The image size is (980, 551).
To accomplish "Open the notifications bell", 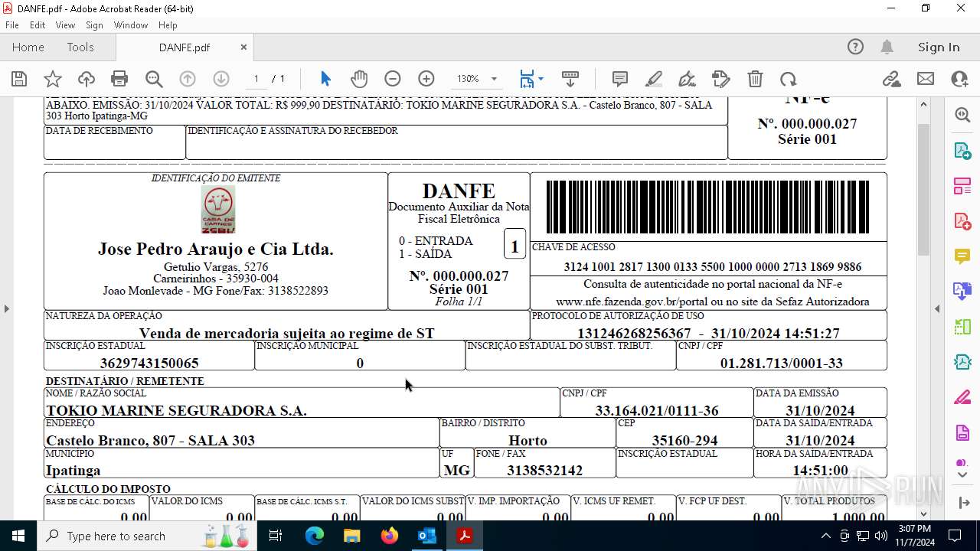I will tap(887, 47).
